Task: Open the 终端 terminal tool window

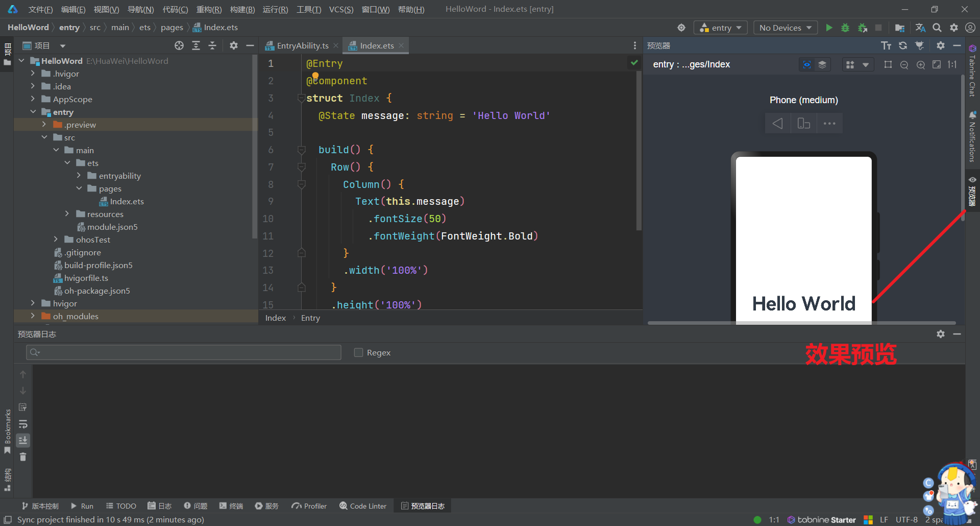Action: [231, 506]
